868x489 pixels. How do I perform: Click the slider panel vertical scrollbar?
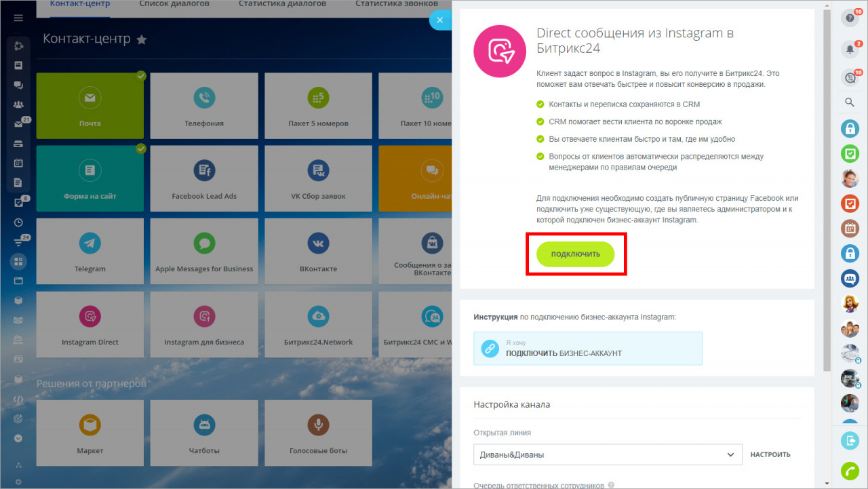click(826, 190)
